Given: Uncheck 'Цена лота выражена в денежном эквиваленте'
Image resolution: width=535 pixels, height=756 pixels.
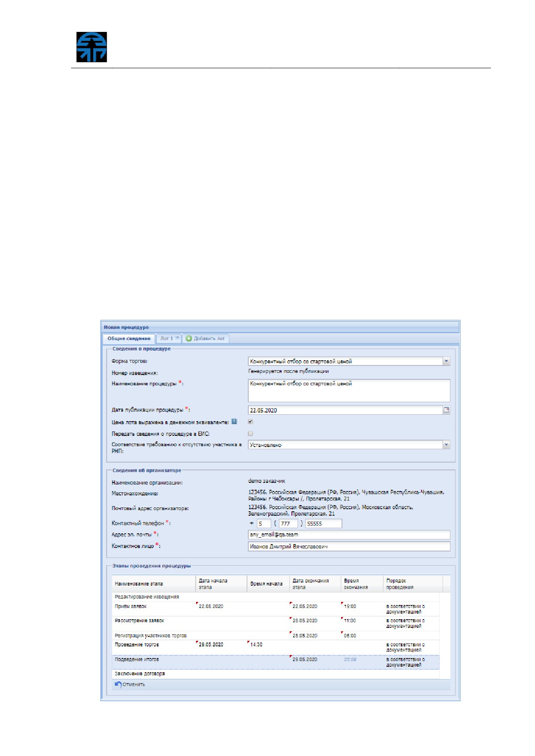Looking at the screenshot, I should tap(250, 422).
